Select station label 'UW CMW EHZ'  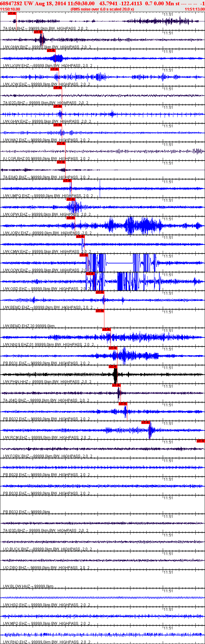(x=16, y=252)
